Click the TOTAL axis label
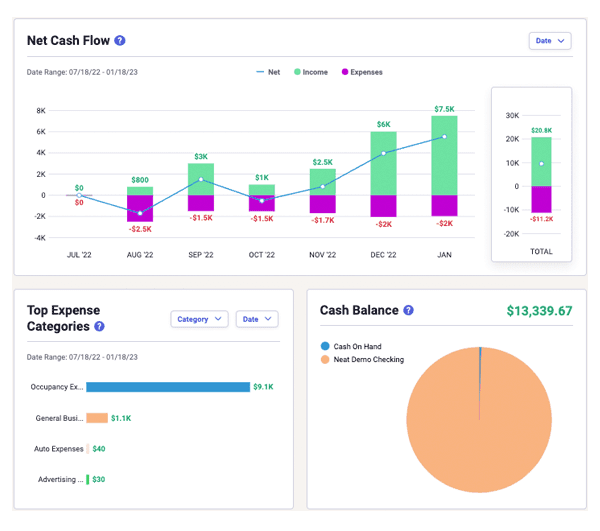Image resolution: width=600 pixels, height=531 pixels. click(541, 251)
